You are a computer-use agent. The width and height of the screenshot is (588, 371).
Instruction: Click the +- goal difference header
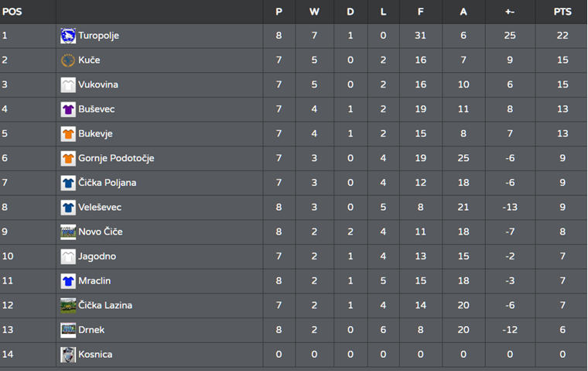(x=510, y=12)
